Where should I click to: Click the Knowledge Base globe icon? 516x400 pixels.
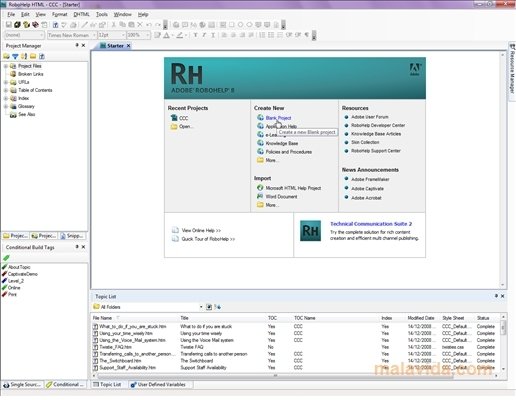(260, 143)
